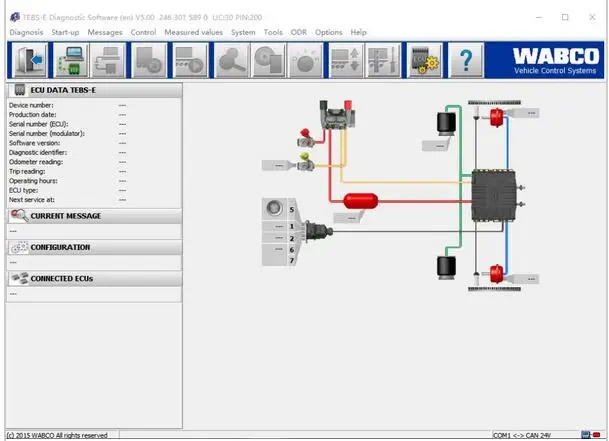The image size is (609, 441).
Task: Click the 'Device number:' label
Action: coord(31,105)
